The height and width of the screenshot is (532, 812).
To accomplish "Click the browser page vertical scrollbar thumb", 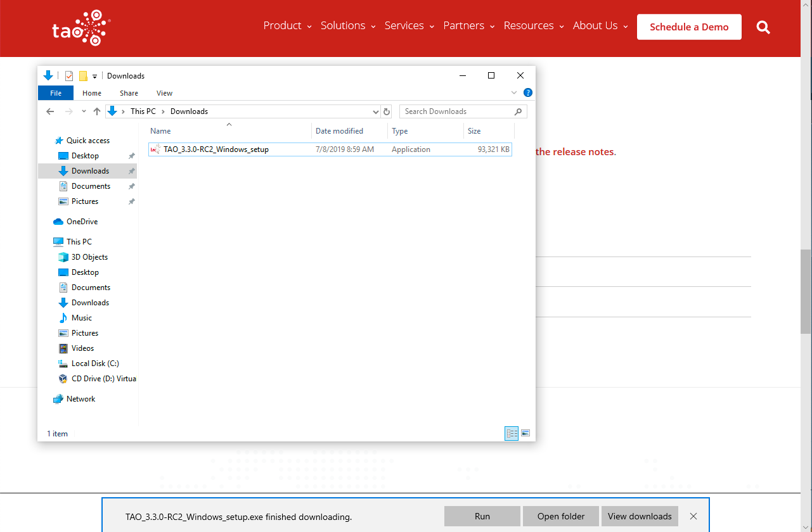I will click(806, 291).
